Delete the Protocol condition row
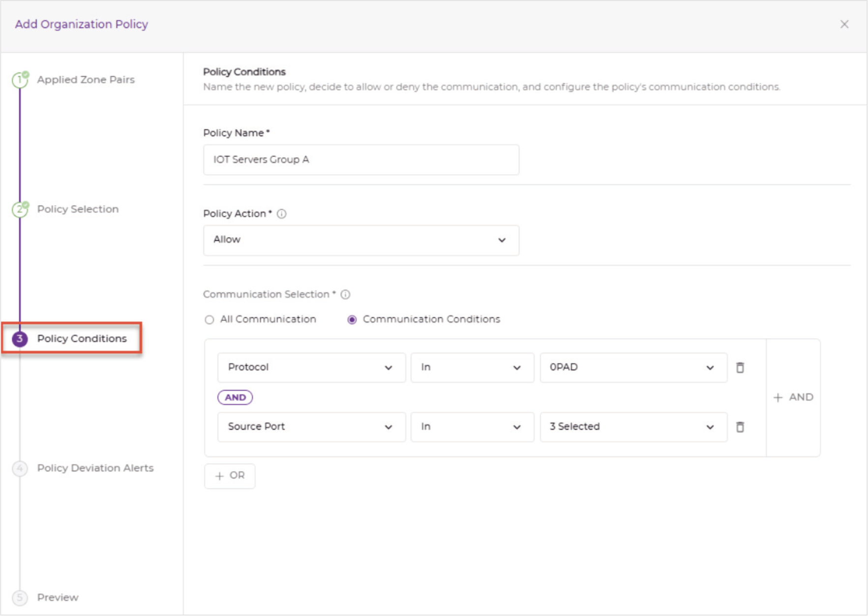868x616 pixels. (740, 368)
